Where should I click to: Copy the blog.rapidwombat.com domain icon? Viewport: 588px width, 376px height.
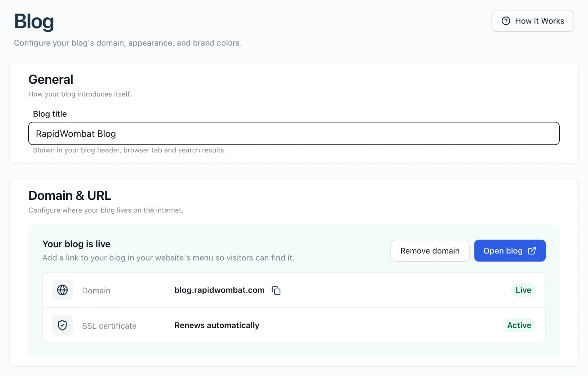point(276,290)
